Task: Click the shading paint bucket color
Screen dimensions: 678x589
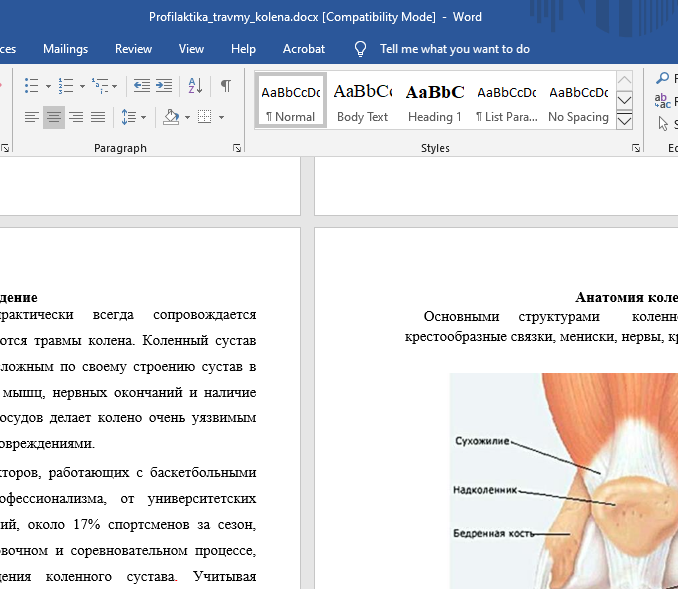Action: 170,117
